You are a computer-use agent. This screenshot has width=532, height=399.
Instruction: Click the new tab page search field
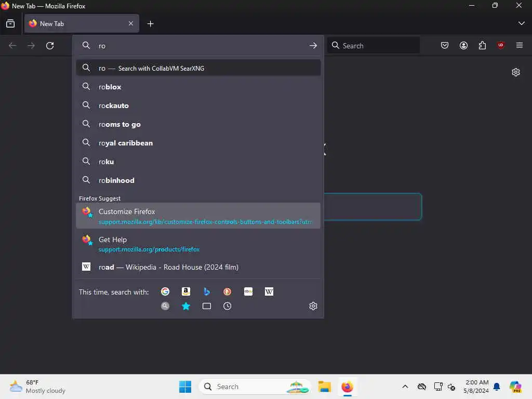click(373, 207)
